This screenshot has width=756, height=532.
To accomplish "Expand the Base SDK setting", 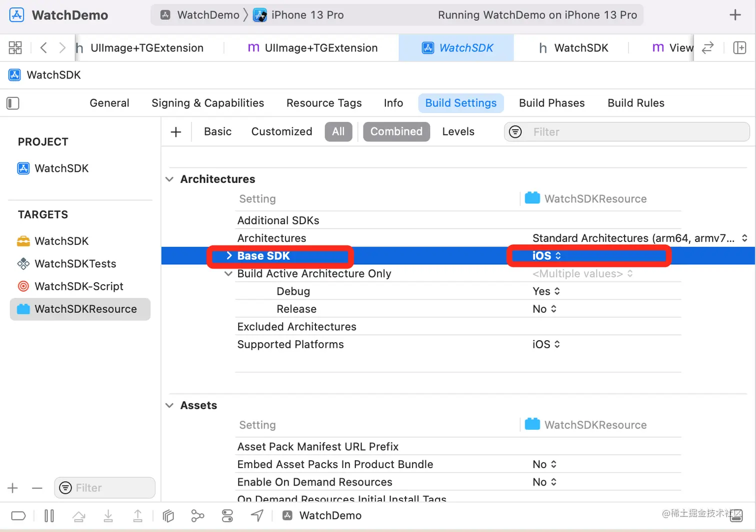I will click(x=229, y=256).
